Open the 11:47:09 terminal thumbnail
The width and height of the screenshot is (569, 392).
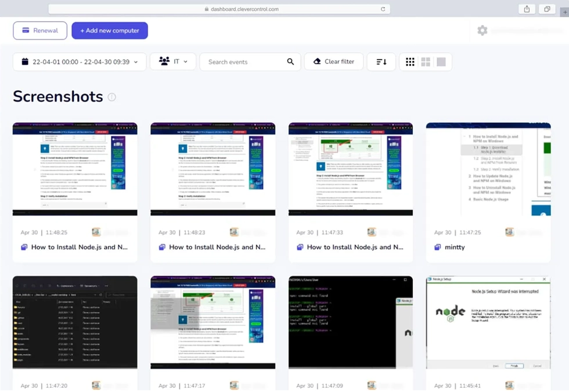pos(351,322)
